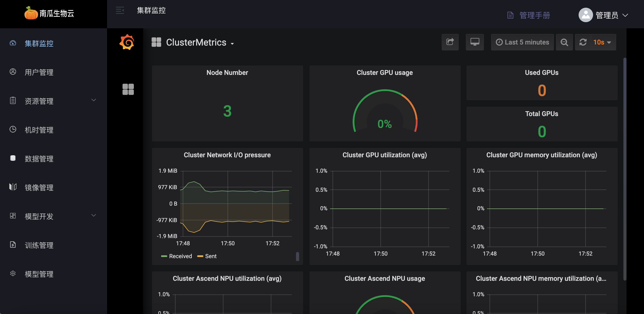Click the 用户管理 user icon

click(x=13, y=72)
